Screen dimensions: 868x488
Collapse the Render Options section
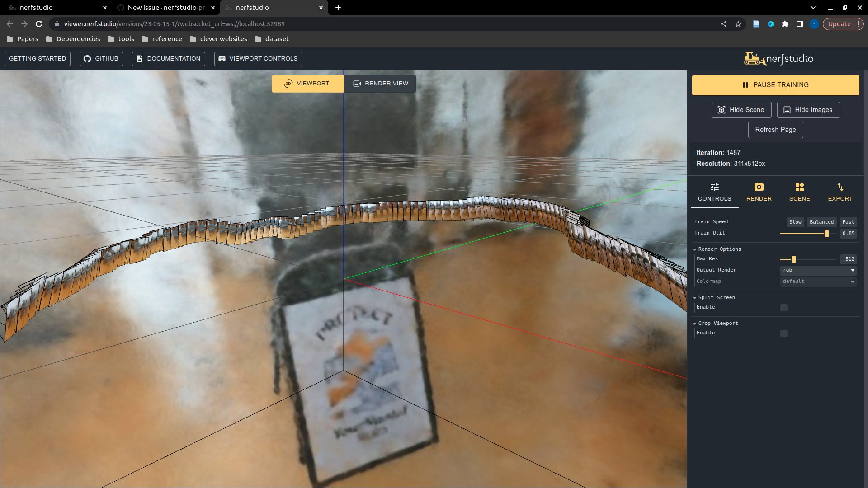(695, 249)
